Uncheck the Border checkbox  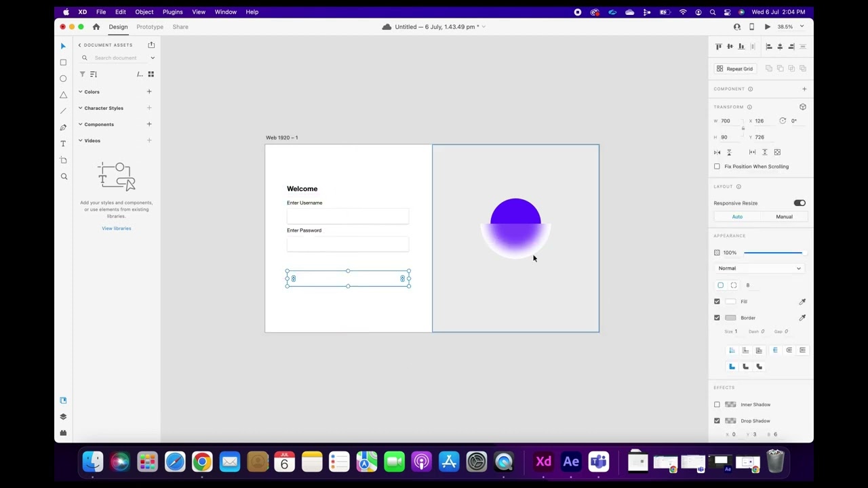[x=717, y=318]
